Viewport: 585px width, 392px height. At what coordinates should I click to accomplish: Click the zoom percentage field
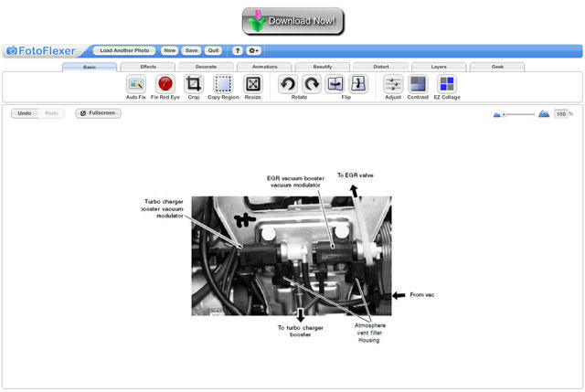(560, 114)
